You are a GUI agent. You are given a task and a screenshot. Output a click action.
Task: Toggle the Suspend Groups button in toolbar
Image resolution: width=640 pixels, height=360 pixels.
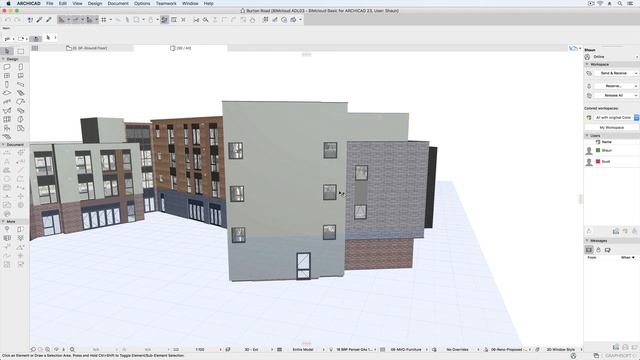[164, 20]
